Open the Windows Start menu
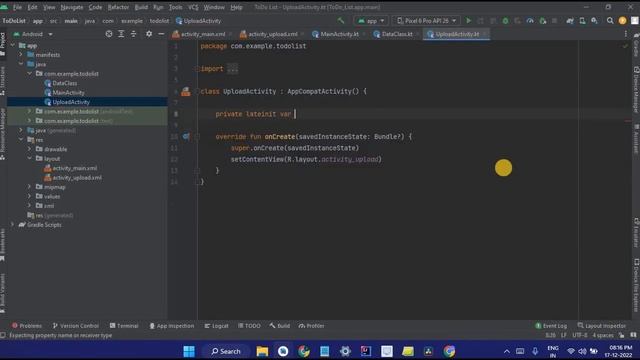The image size is (640, 360). click(x=189, y=351)
